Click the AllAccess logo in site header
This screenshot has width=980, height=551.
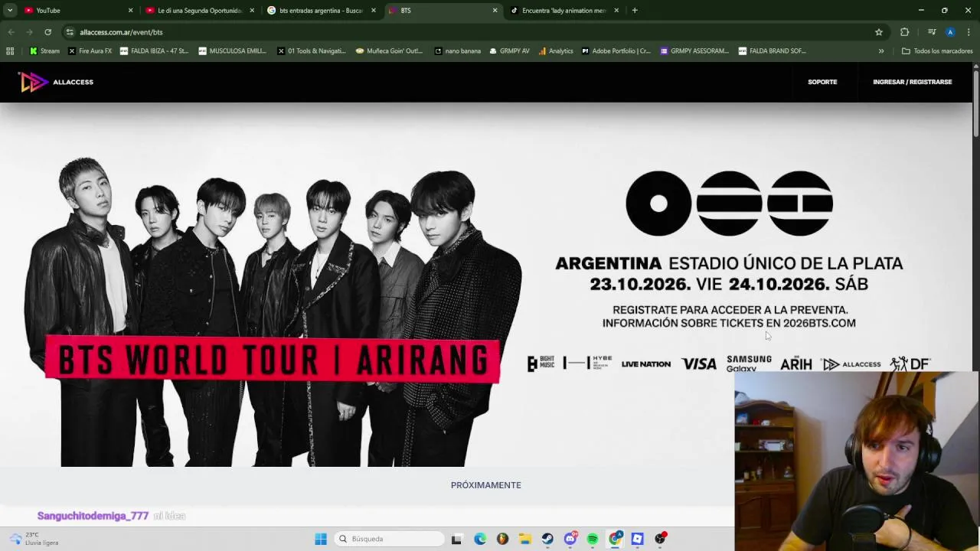(56, 82)
